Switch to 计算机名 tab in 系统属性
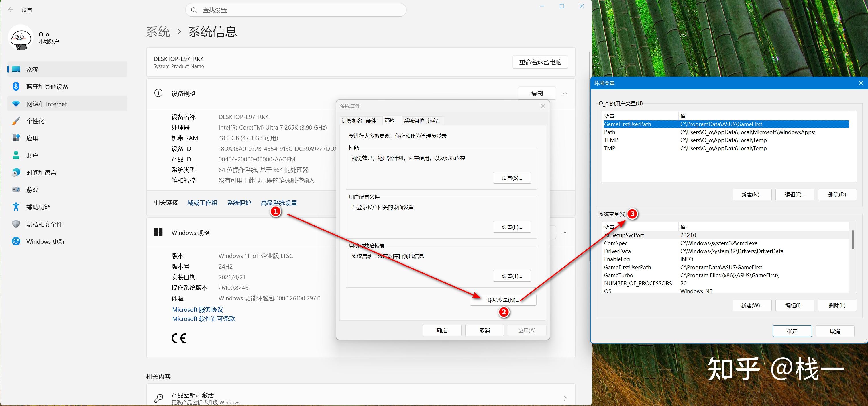Viewport: 868px width, 406px height. pos(352,121)
